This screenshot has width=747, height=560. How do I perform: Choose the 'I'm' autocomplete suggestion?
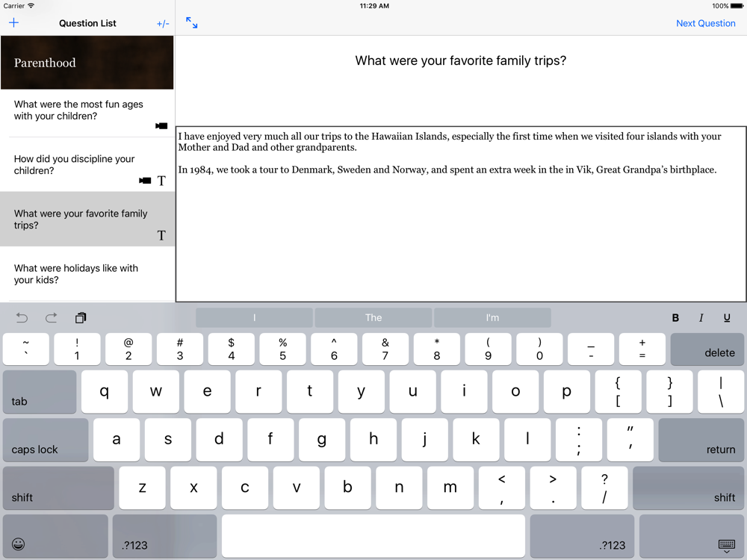tap(492, 317)
